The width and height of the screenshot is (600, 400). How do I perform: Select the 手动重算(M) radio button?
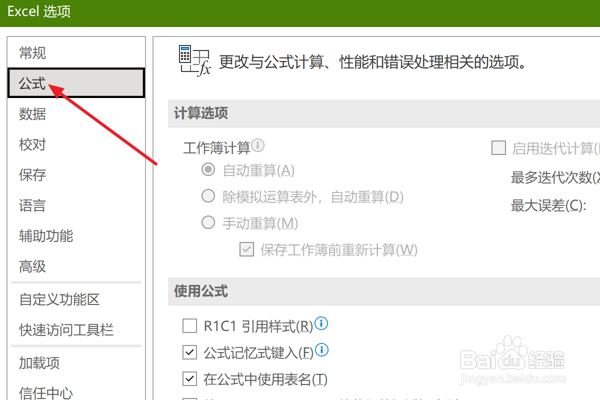[x=208, y=222]
